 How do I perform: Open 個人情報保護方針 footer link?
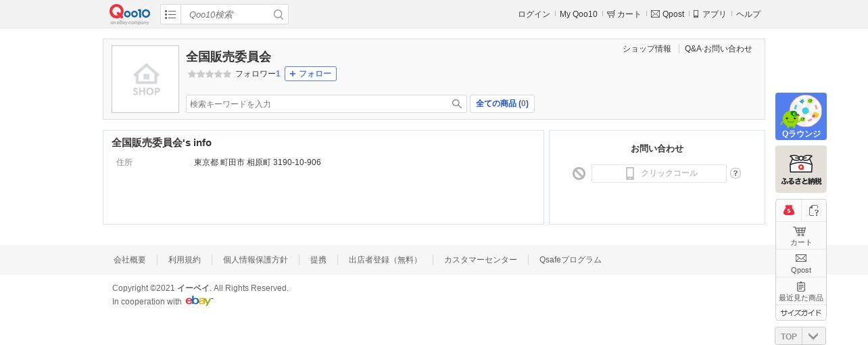coord(256,260)
